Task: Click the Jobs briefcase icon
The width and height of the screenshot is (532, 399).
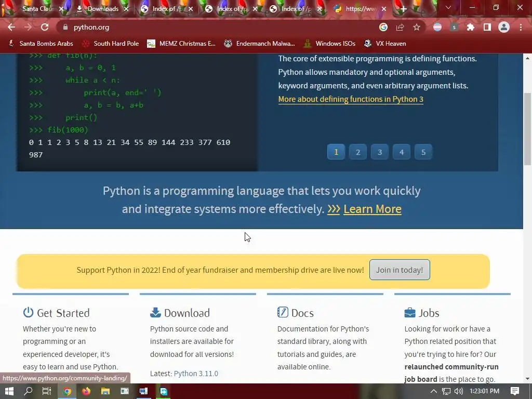Action: 410,312
